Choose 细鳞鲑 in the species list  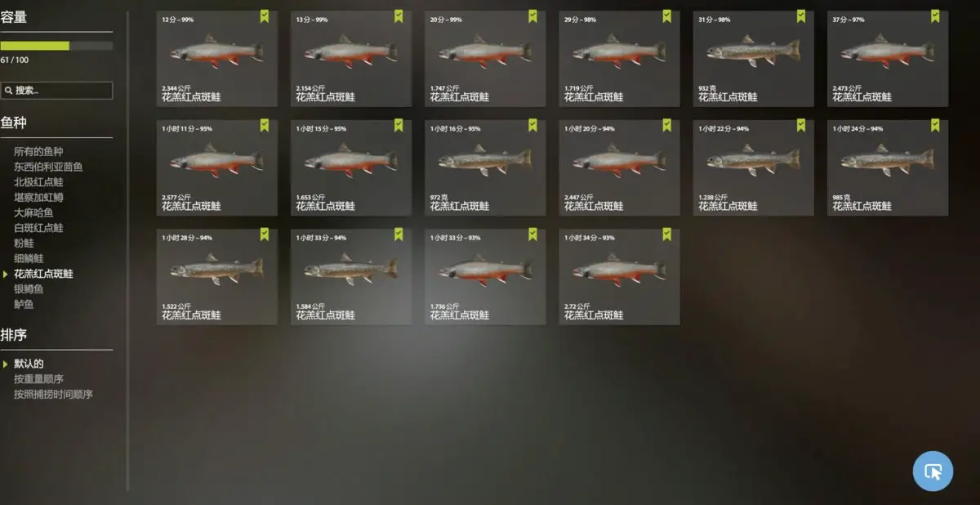29,258
